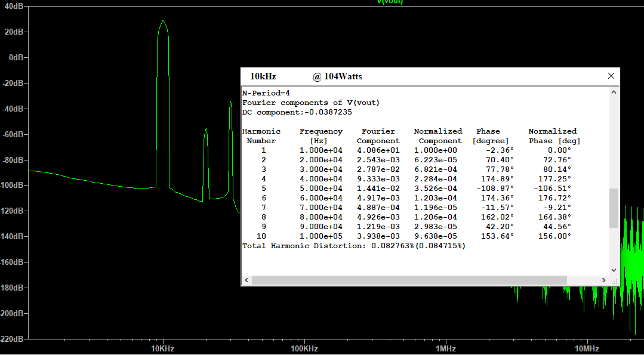This screenshot has height=355, width=644.
Task: Click the horizontal scrollbar thumb in log window
Action: point(409,280)
